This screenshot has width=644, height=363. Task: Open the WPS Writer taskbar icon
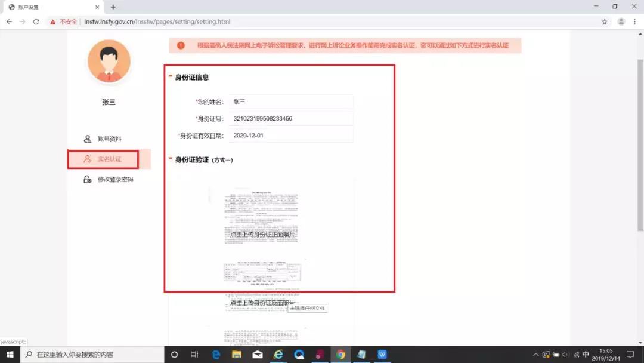382,355
